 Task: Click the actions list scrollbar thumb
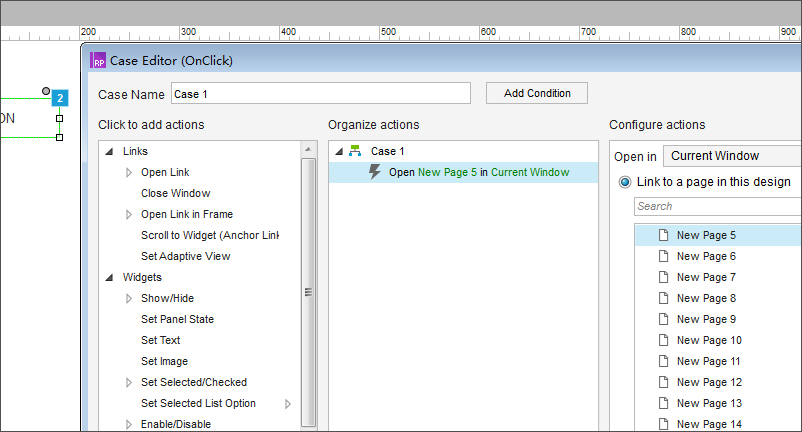[308, 292]
